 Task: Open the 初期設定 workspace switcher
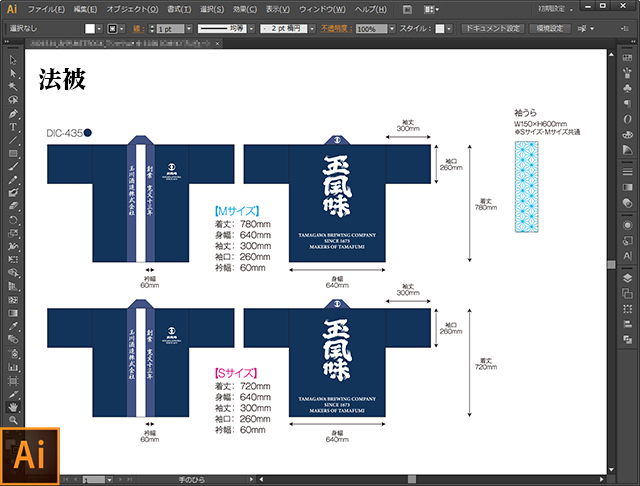555,9
